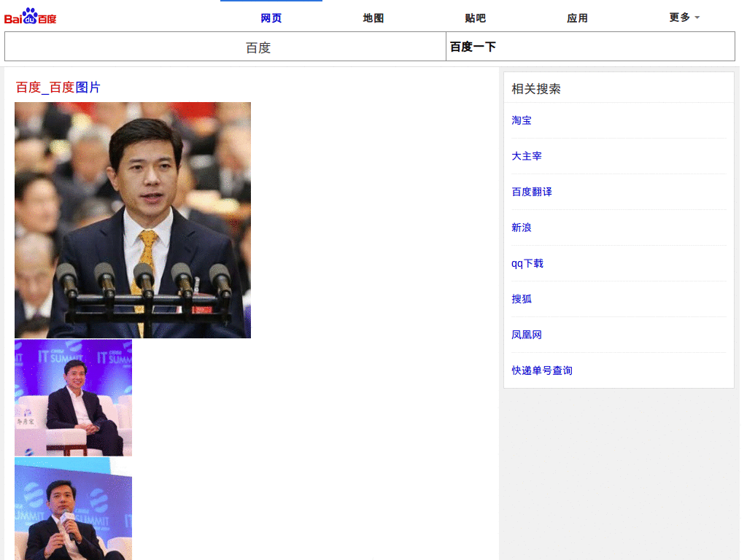Open the qq下载 related search

(x=527, y=263)
